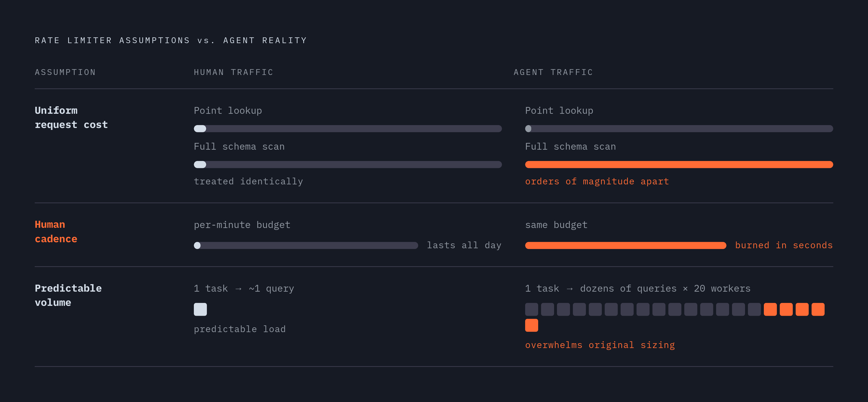The width and height of the screenshot is (868, 402).
Task: Click 'Point lookup' under Human Traffic
Action: coord(228,111)
